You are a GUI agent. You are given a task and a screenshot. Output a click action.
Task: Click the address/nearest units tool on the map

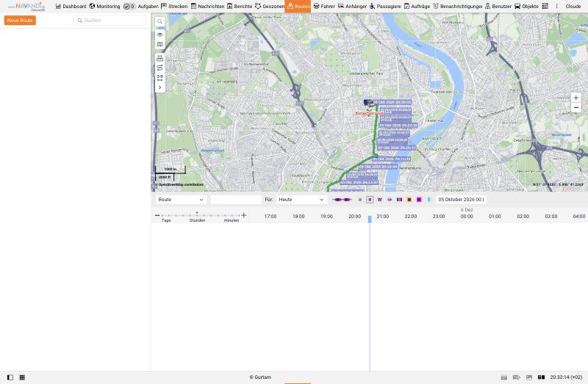(159, 78)
